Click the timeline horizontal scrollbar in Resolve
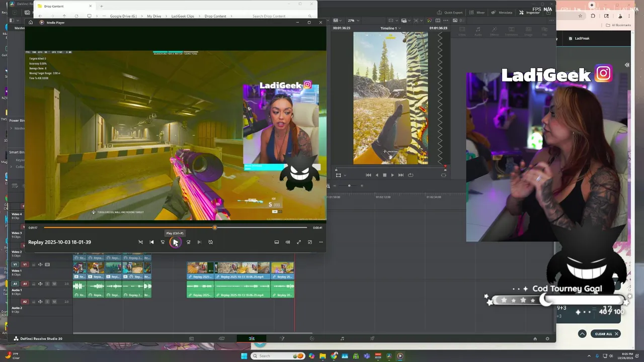This screenshot has width=644, height=362. point(193,333)
